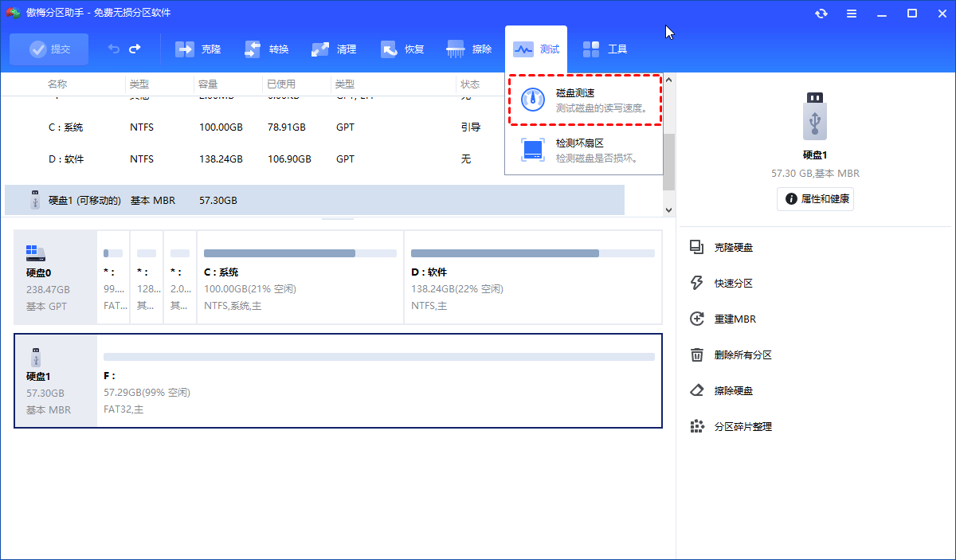The height and width of the screenshot is (560, 956).
Task: Click the refresh icon in the title bar
Action: [821, 13]
